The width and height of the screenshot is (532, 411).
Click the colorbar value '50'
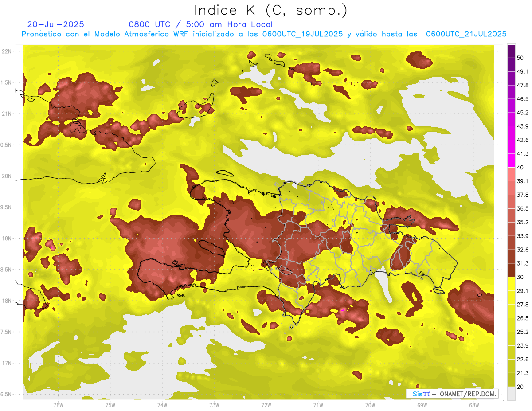pyautogui.click(x=520, y=58)
